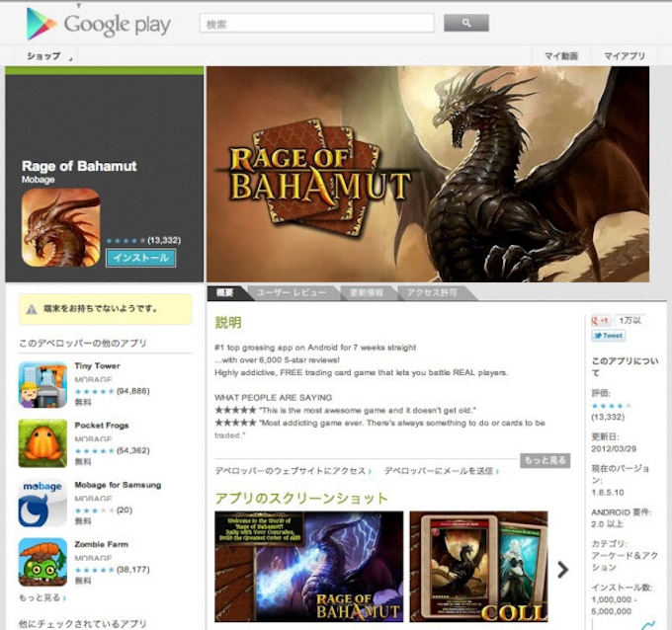Click the Google Play logo
Image resolution: width=672 pixels, height=630 pixels.
(x=98, y=24)
